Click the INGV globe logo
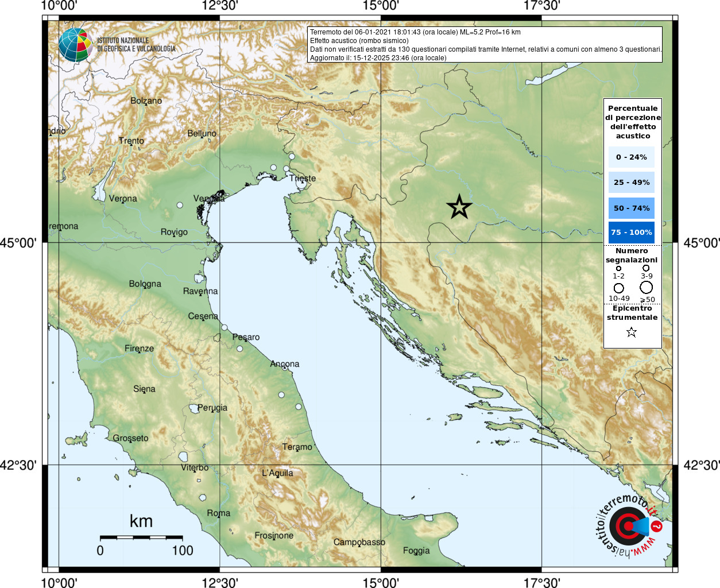 tap(75, 45)
